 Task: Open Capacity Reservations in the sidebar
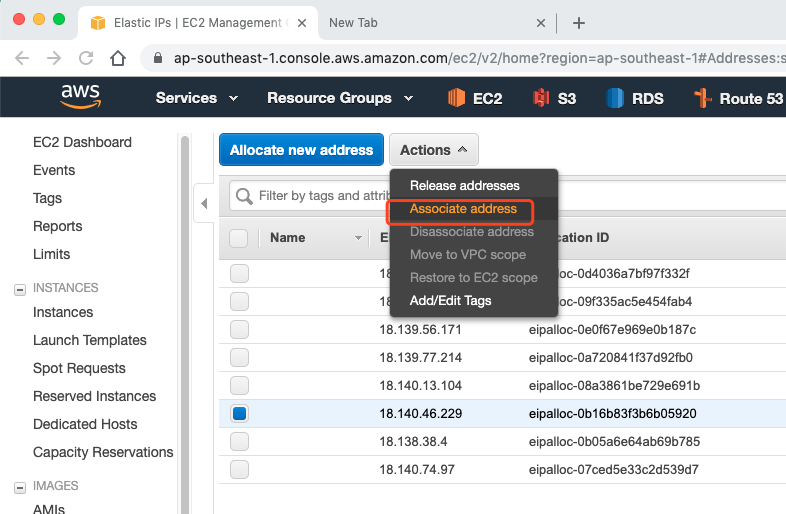pos(103,452)
